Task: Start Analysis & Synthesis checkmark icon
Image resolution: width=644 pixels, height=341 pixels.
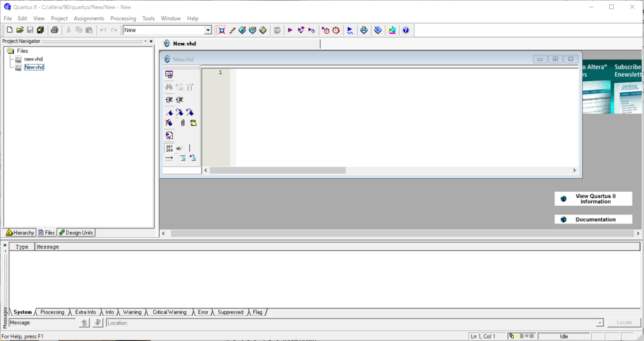Action: [301, 30]
